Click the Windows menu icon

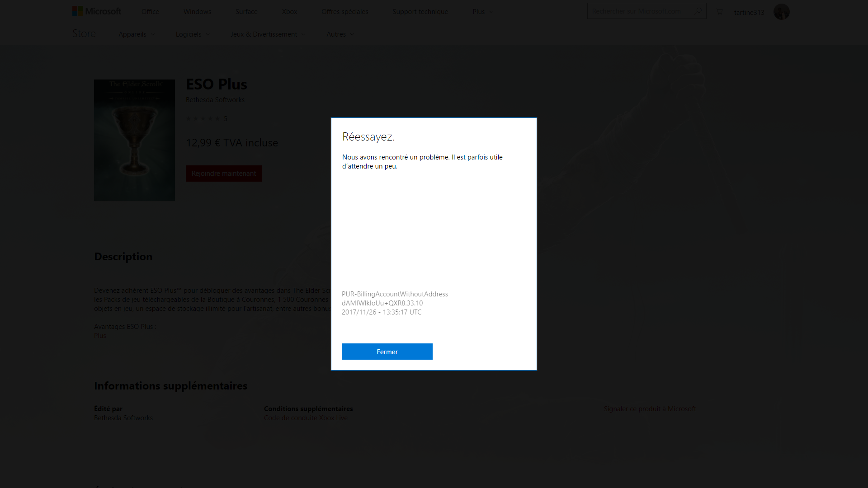197,11
